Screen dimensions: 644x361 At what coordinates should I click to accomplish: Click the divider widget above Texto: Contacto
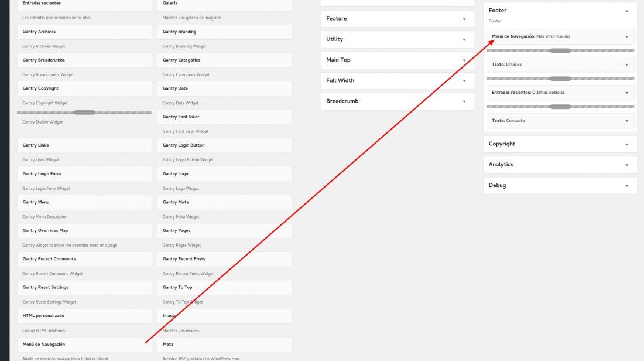click(x=560, y=107)
